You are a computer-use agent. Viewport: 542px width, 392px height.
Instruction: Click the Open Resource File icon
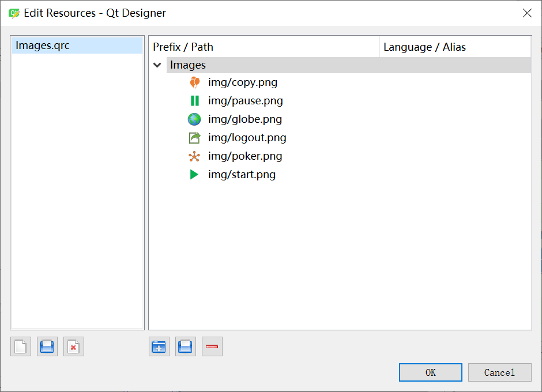(x=47, y=346)
